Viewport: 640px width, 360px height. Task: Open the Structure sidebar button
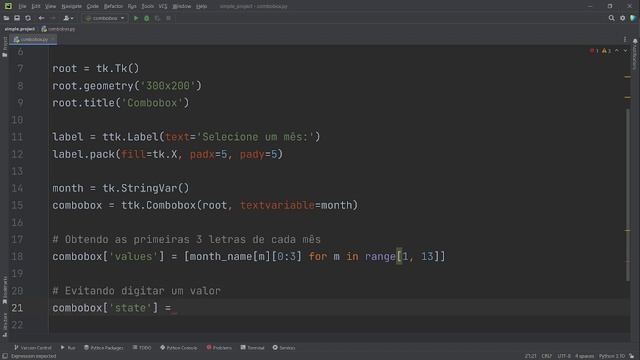click(4, 324)
